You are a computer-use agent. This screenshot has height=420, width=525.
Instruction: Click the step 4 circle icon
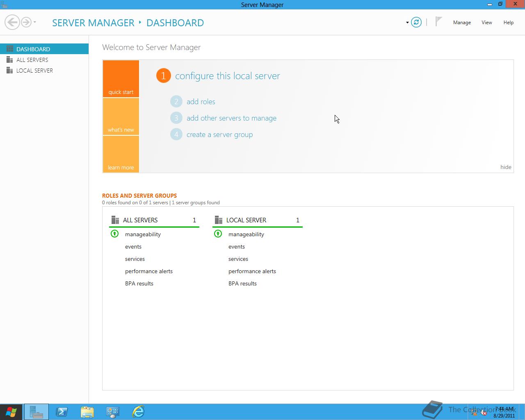point(176,134)
